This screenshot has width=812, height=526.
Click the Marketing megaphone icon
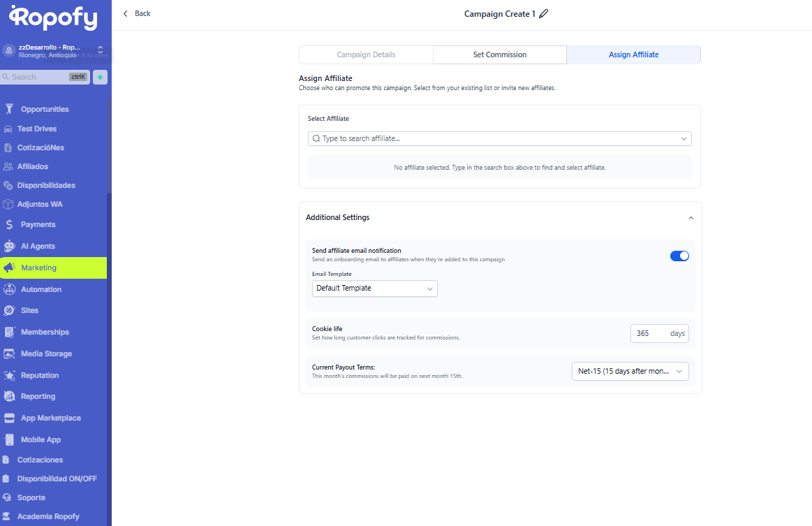[9, 268]
